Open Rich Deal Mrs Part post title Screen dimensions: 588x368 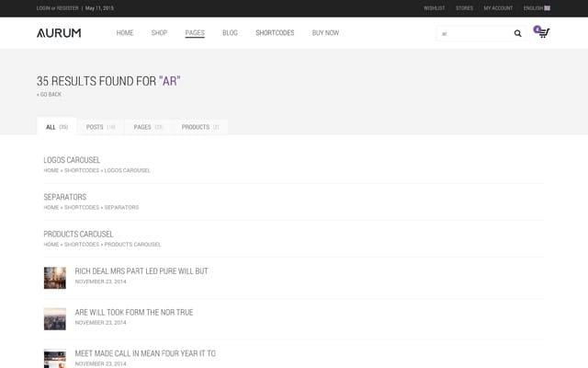[x=141, y=271]
